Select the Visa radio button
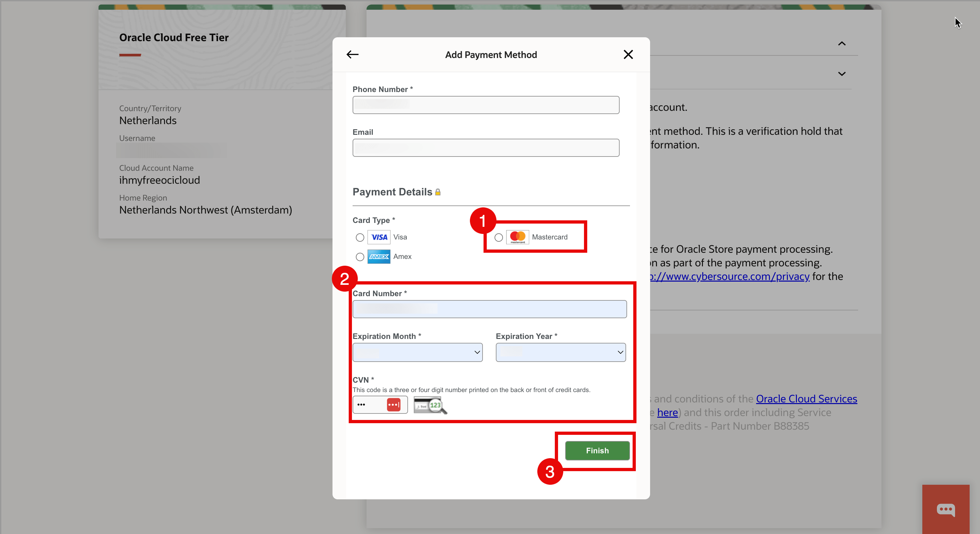Viewport: 980px width, 534px height. [359, 238]
